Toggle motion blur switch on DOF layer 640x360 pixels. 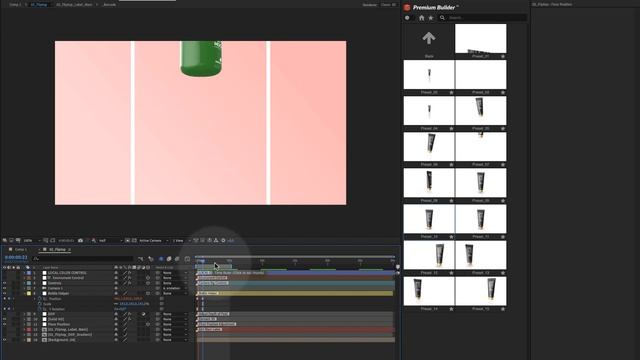(139, 314)
